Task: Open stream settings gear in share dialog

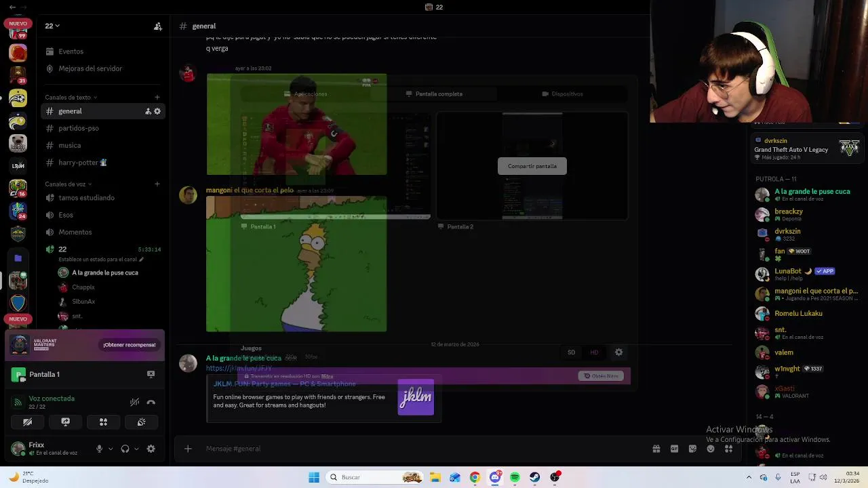Action: click(618, 352)
